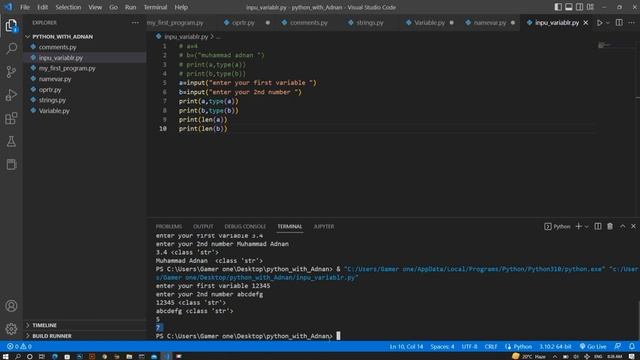Open the Extensions view
The width and height of the screenshot is (640, 360).
coord(11,118)
